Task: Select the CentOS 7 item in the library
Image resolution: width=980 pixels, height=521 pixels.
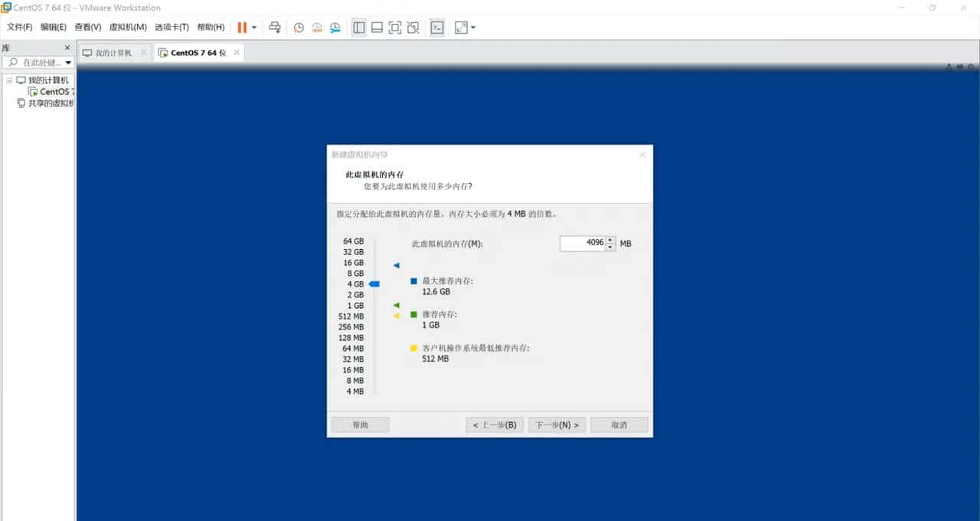Action: click(52, 91)
